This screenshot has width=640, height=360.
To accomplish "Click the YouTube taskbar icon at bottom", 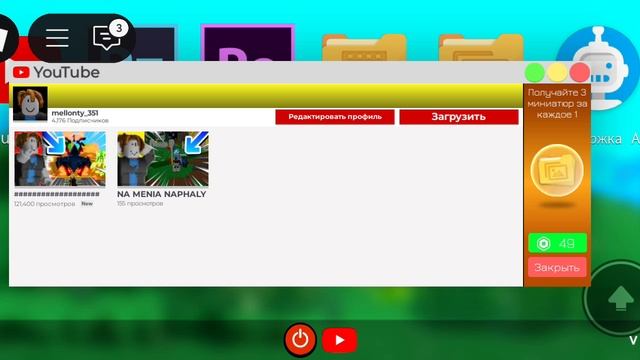I will coord(340,340).
